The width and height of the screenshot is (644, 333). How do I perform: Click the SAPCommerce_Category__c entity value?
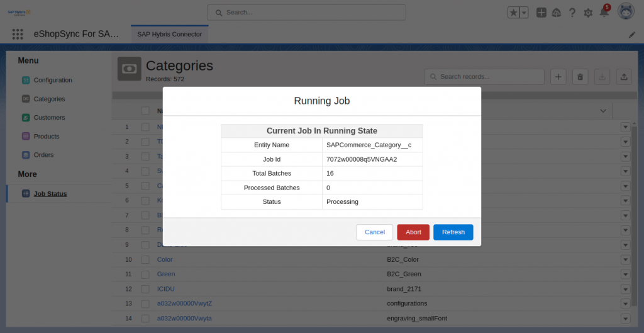click(x=369, y=145)
